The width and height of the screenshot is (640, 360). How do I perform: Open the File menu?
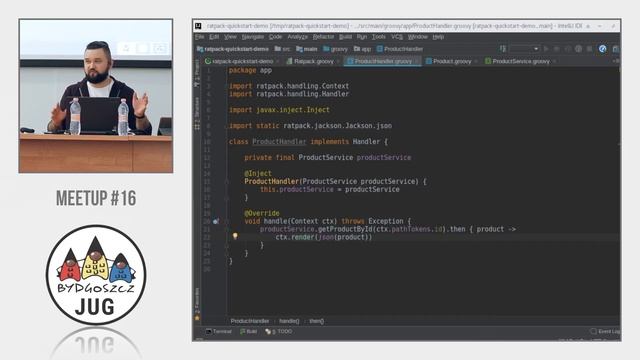(200, 37)
